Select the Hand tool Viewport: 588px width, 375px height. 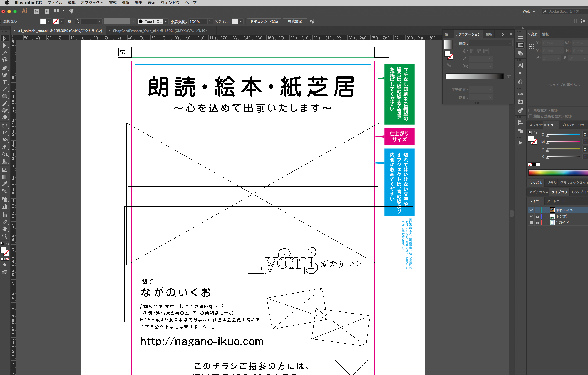point(5,229)
